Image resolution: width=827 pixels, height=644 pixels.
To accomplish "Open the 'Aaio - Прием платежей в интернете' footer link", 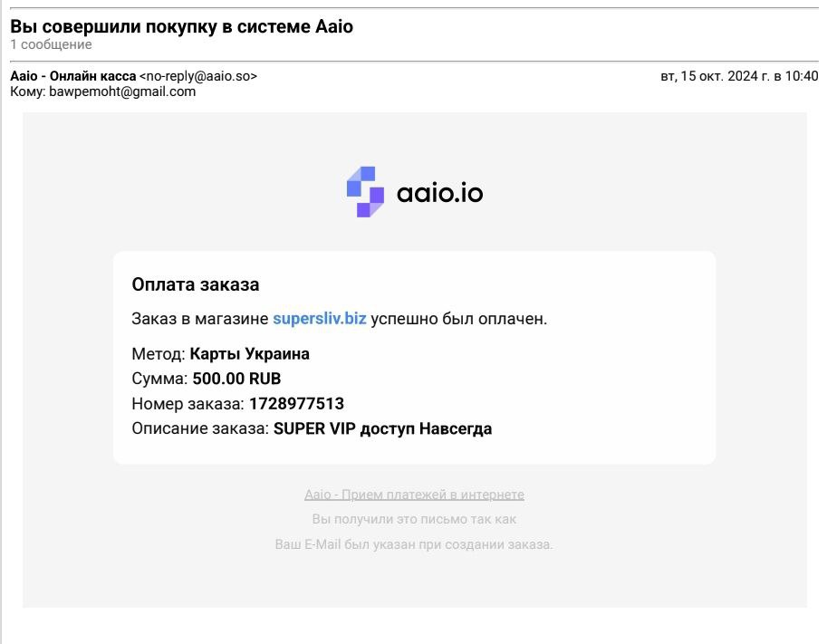I will pyautogui.click(x=414, y=495).
